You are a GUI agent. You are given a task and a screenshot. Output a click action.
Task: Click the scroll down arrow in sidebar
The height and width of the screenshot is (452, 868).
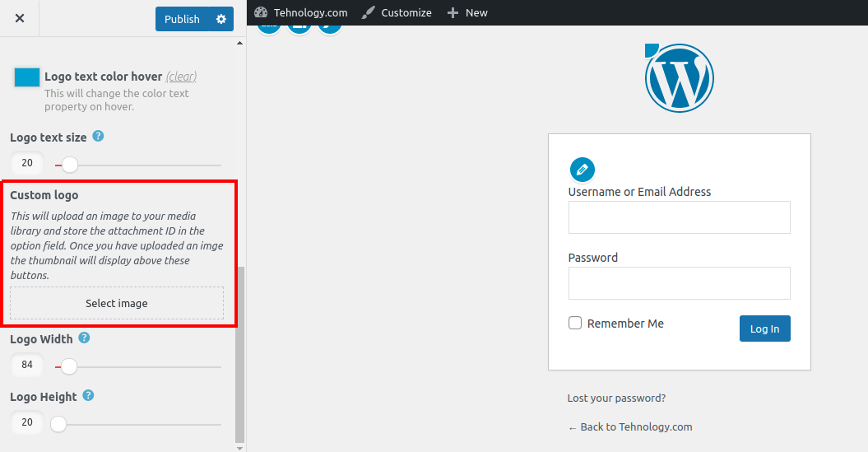pos(239,448)
